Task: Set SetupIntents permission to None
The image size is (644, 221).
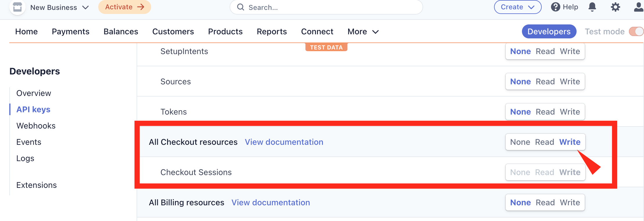Action: click(520, 51)
